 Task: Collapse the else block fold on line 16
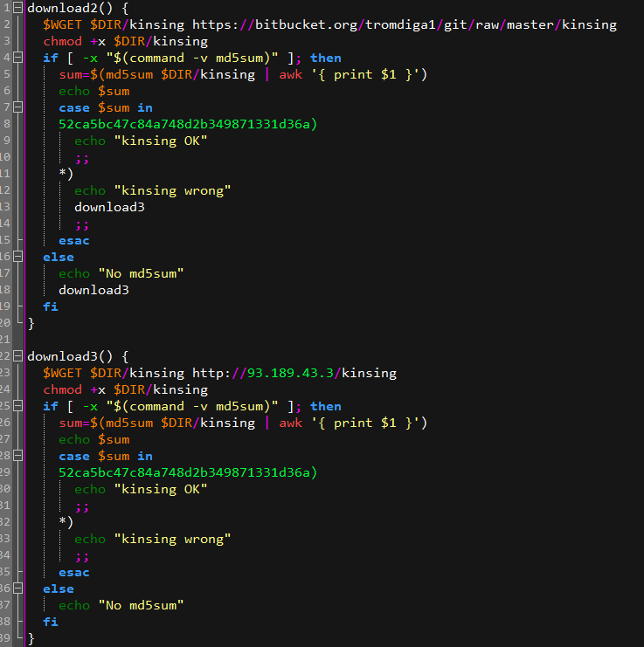point(17,257)
